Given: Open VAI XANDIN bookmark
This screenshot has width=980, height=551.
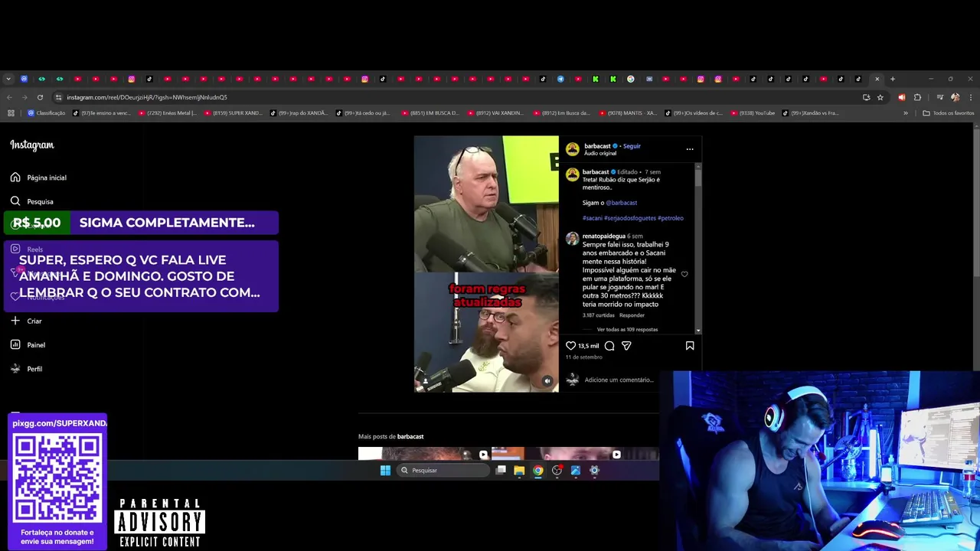Looking at the screenshot, I should [496, 113].
